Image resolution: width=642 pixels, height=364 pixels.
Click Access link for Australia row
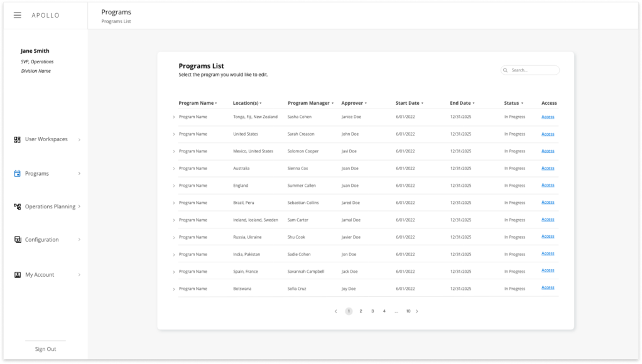click(548, 168)
